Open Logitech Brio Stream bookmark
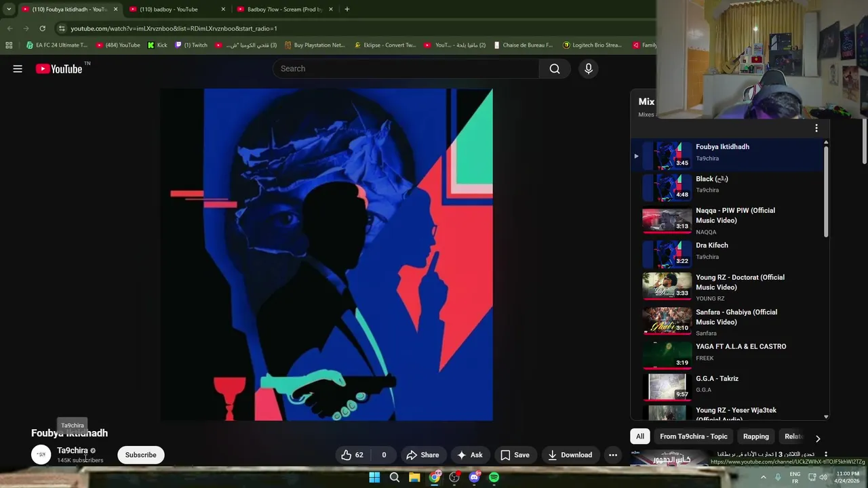 (x=592, y=45)
